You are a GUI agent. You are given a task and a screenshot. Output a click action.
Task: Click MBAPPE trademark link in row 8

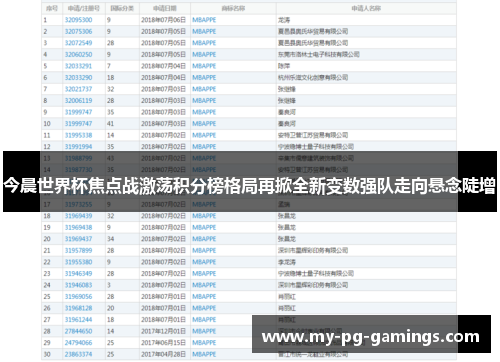point(204,101)
